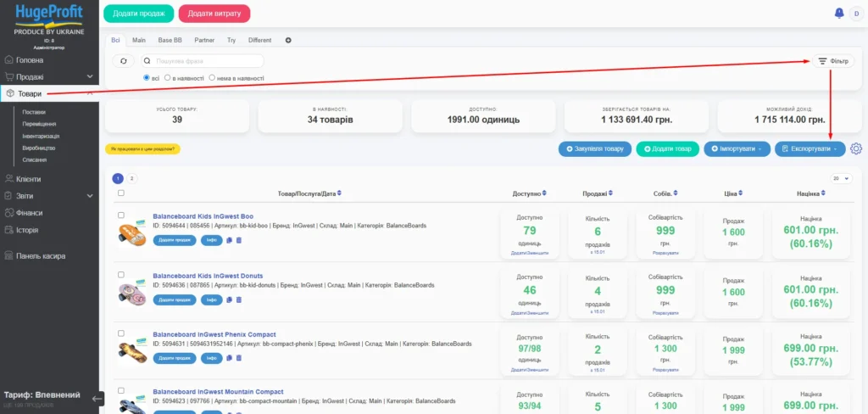Click the search phrase input field
The height and width of the screenshot is (414, 868).
coord(203,61)
